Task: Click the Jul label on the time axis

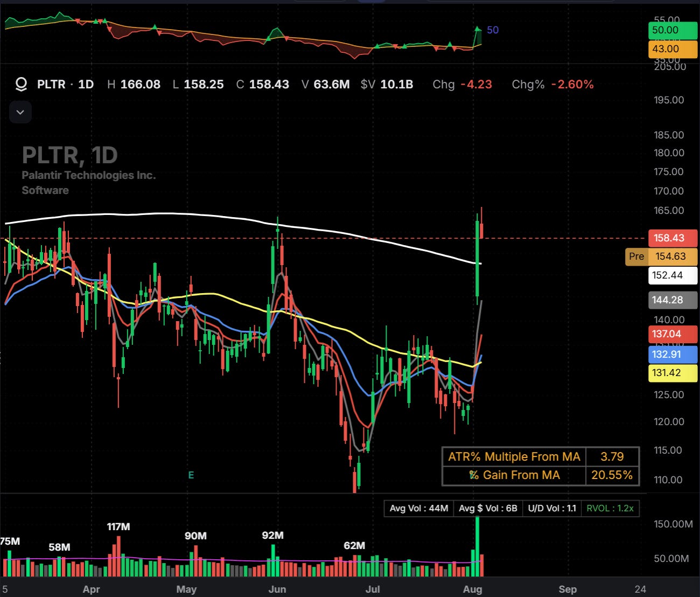Action: pos(373,589)
